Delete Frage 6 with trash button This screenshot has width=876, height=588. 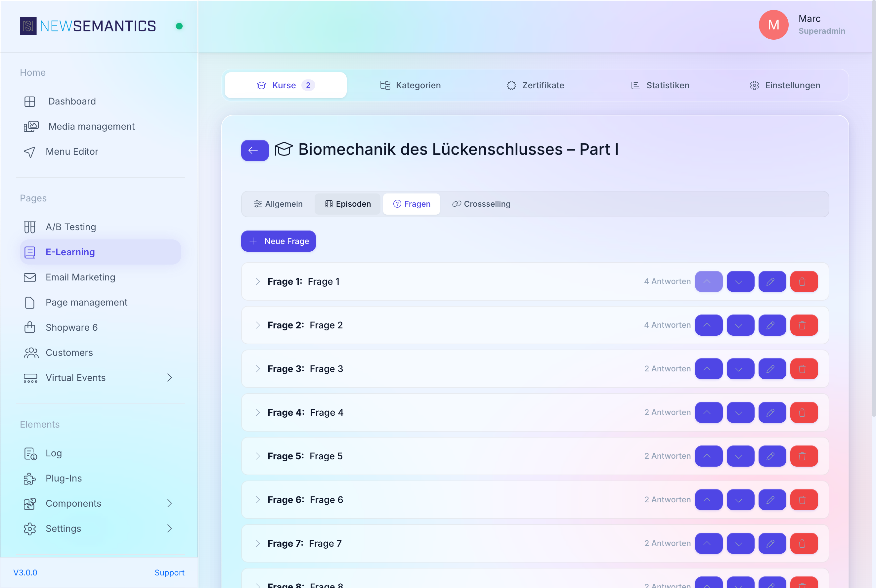point(804,500)
